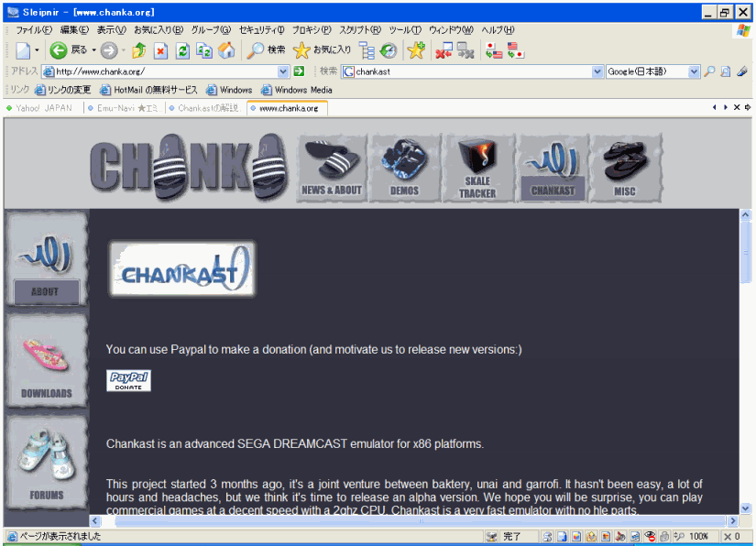Open the FORUMS sidebar link

tap(47, 462)
